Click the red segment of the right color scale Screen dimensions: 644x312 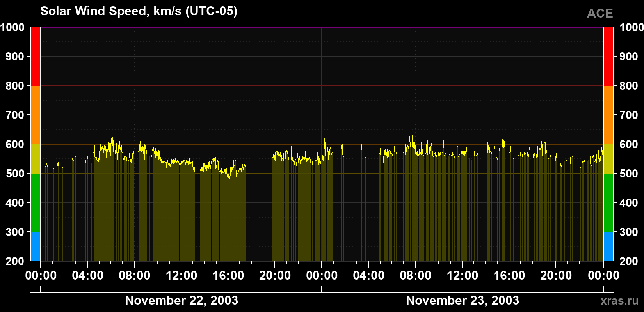coord(608,57)
